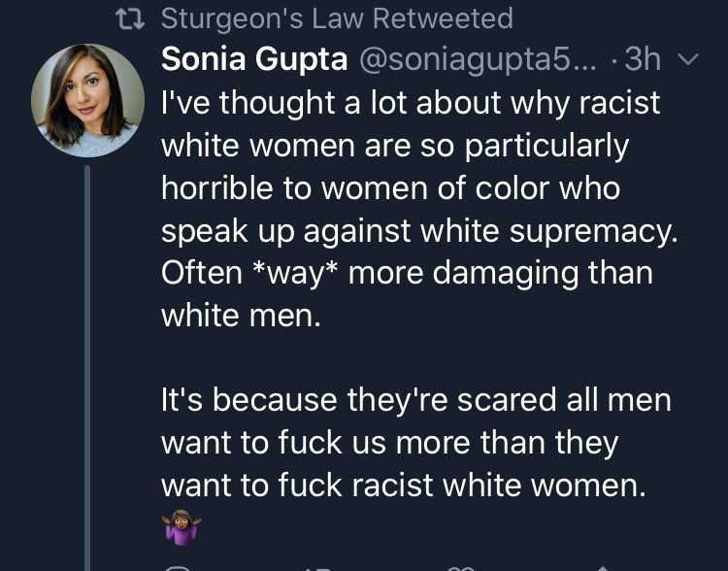
Task: Click the reply icon under the tweet
Action: (x=176, y=566)
